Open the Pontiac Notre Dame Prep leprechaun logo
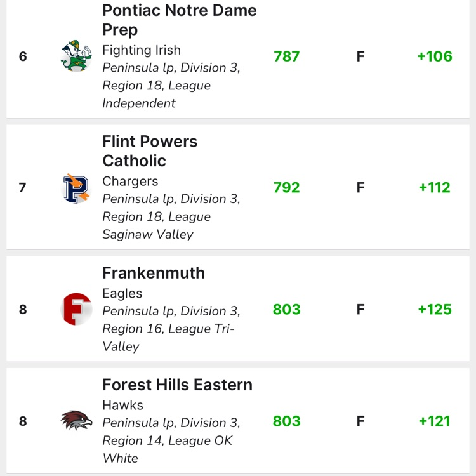Viewport: 476px width, 476px height. coord(76,56)
